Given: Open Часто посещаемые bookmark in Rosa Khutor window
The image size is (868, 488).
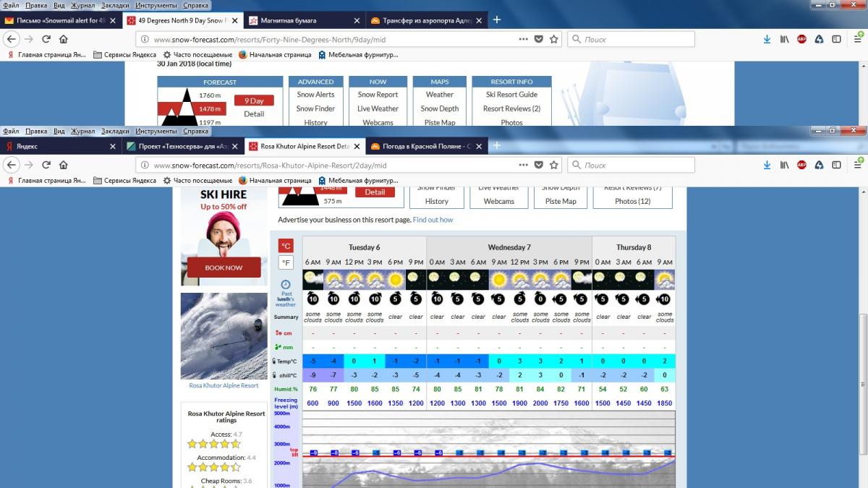Looking at the screenshot, I should 197,180.
